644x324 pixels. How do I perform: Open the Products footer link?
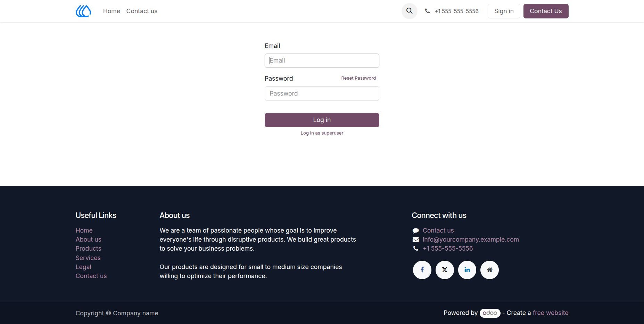[x=89, y=249]
